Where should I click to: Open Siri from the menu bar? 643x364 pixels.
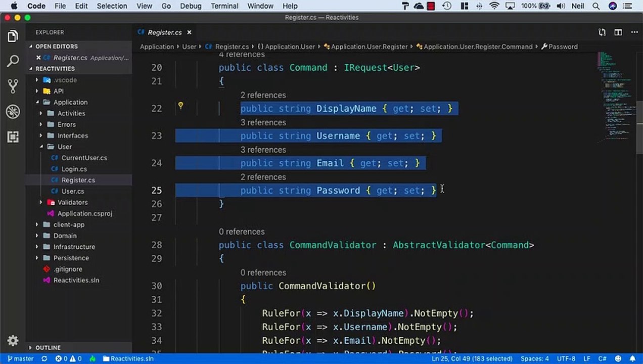[x=613, y=6]
